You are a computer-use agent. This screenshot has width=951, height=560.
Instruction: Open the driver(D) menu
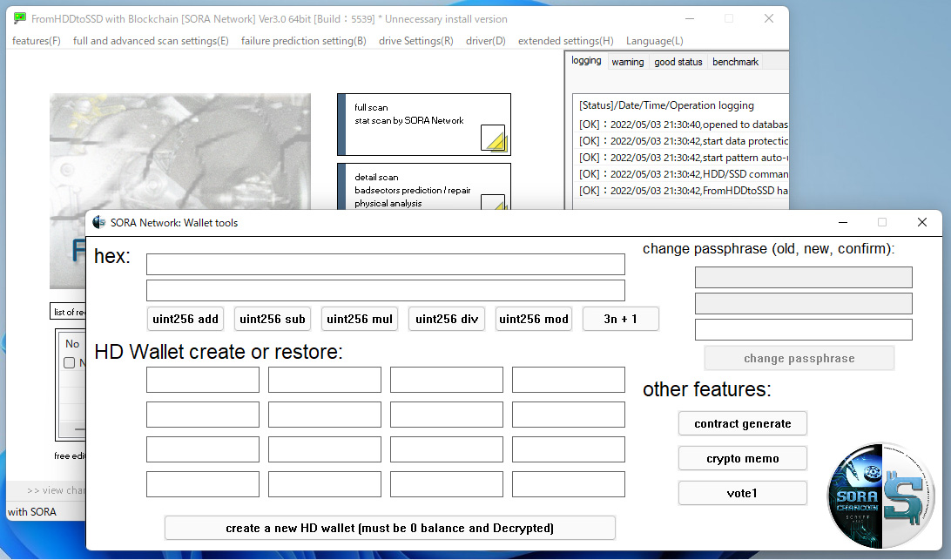[x=486, y=41]
